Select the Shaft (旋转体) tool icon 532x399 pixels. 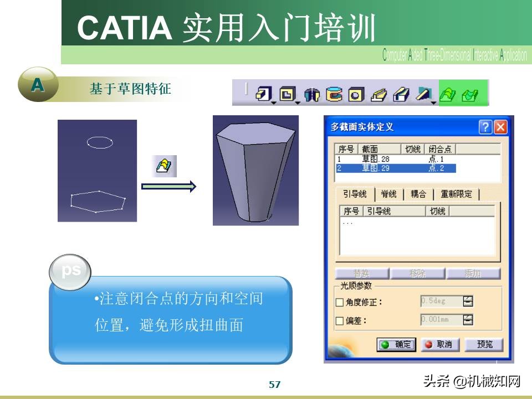click(x=312, y=94)
